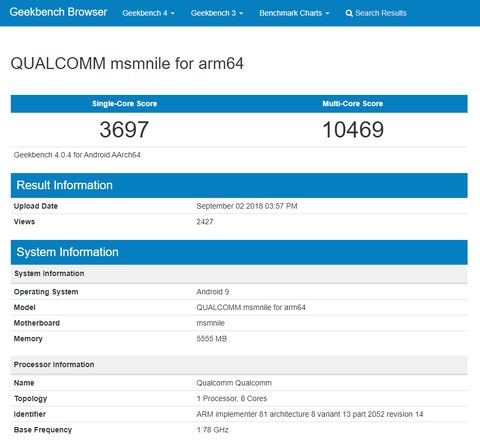The height and width of the screenshot is (441, 480).
Task: Select the Model value QUALCOMM msmnile for arm64
Action: pos(251,307)
